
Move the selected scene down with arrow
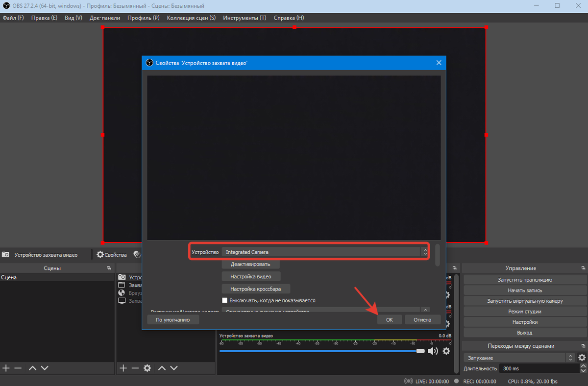pyautogui.click(x=45, y=368)
